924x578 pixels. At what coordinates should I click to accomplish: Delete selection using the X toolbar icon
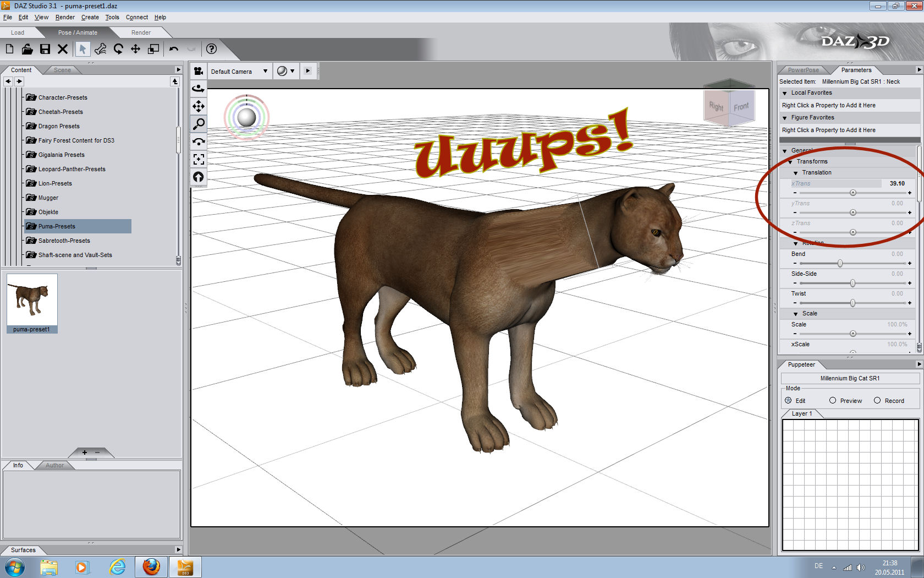tap(63, 49)
